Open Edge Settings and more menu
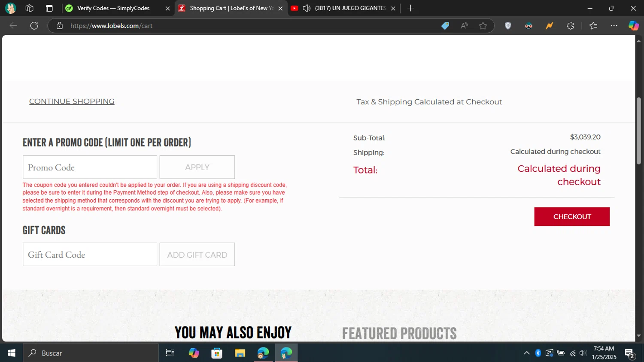 tap(614, 26)
